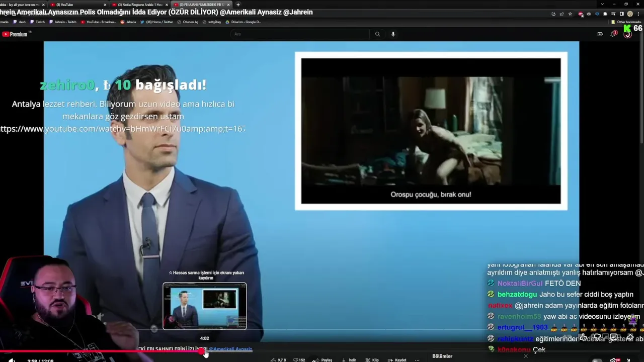644x362 pixels.
Task: Open the Chrome profile avatar
Action: point(630,14)
